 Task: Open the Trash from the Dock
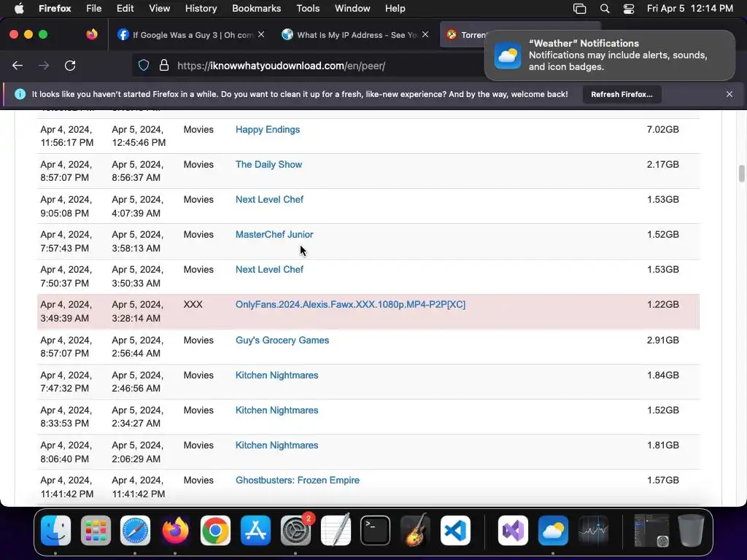click(691, 530)
